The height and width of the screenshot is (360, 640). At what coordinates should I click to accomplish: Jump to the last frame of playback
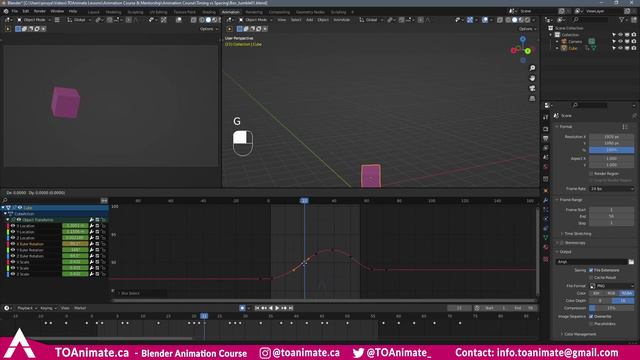[x=291, y=308]
